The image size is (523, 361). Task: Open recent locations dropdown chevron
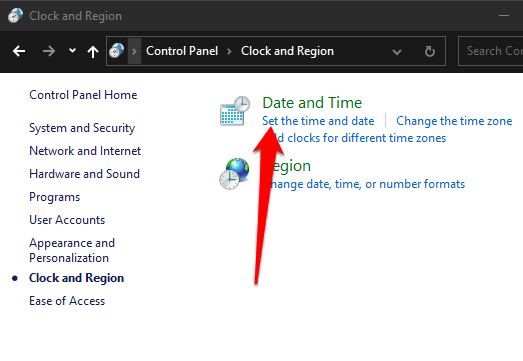point(72,51)
